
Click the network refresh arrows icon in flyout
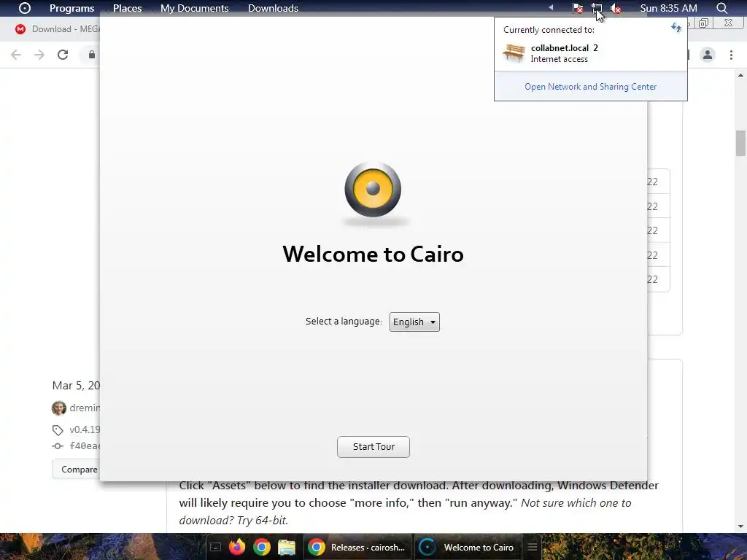coord(676,28)
